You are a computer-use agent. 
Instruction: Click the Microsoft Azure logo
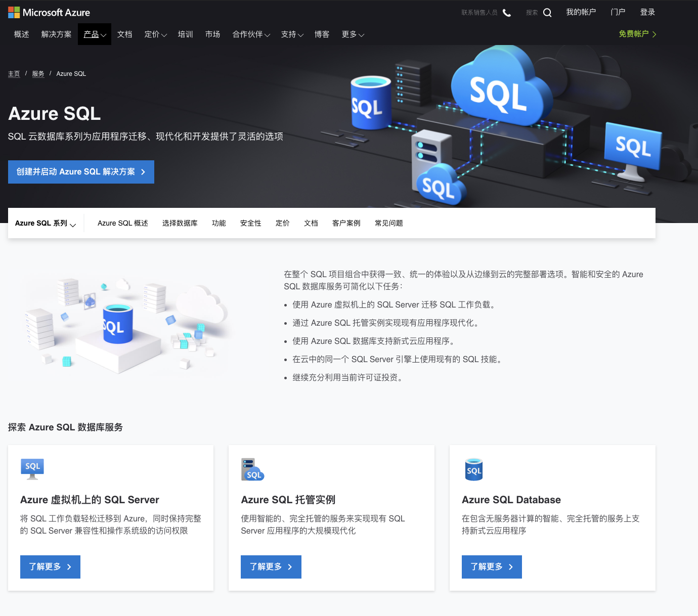point(49,13)
